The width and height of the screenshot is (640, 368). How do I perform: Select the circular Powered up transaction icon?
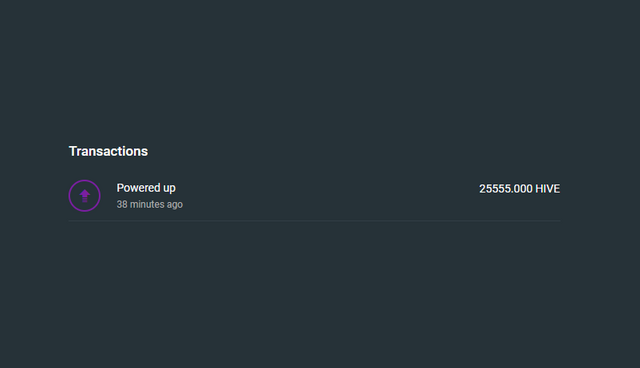coord(84,196)
